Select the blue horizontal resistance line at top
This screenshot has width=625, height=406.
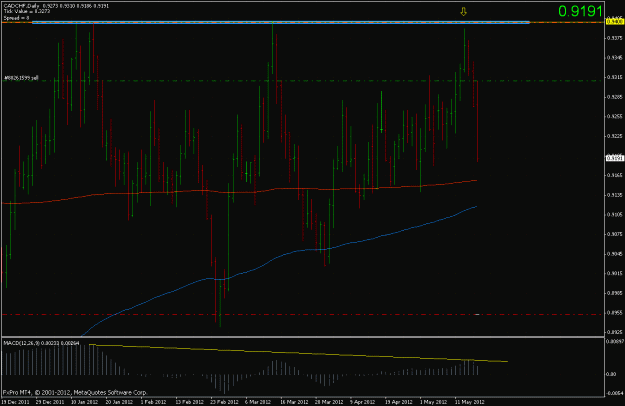coord(281,22)
